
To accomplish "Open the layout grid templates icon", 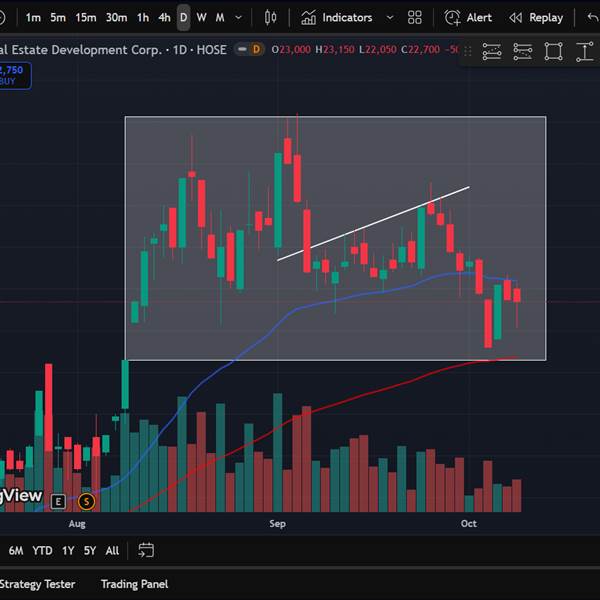I will coord(414,18).
